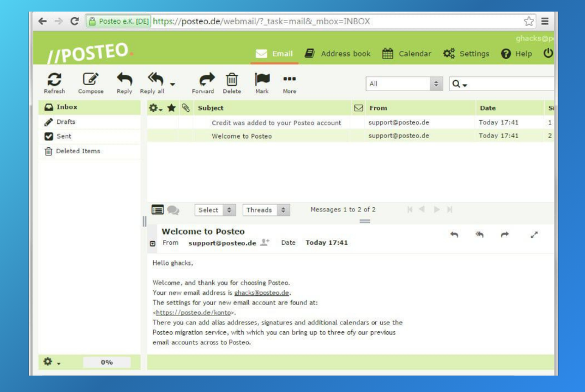Click the //POSTEO logo
Viewport: 585px width, 392px height.
tap(89, 53)
